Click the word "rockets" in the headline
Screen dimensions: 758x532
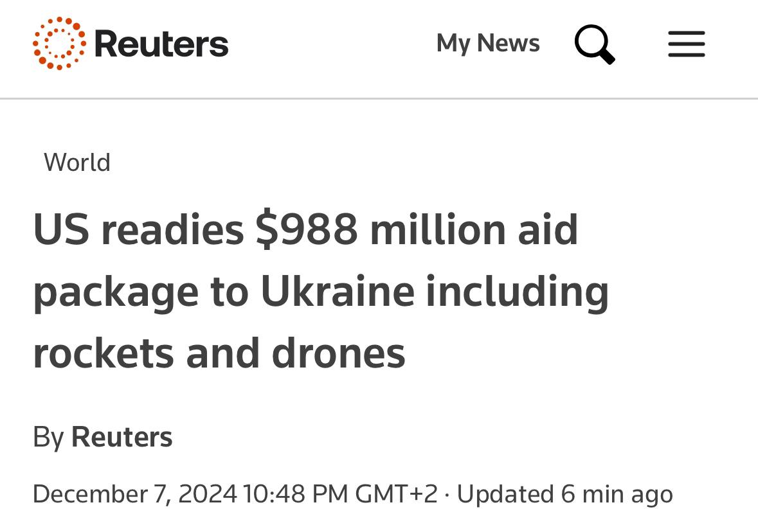pos(104,353)
